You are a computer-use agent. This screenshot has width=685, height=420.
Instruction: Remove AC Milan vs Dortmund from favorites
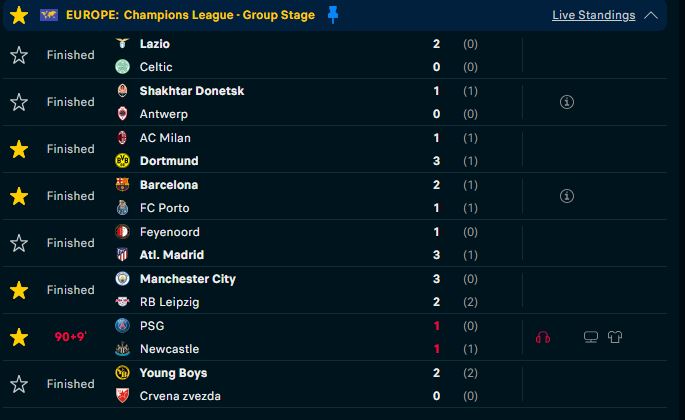point(19,149)
